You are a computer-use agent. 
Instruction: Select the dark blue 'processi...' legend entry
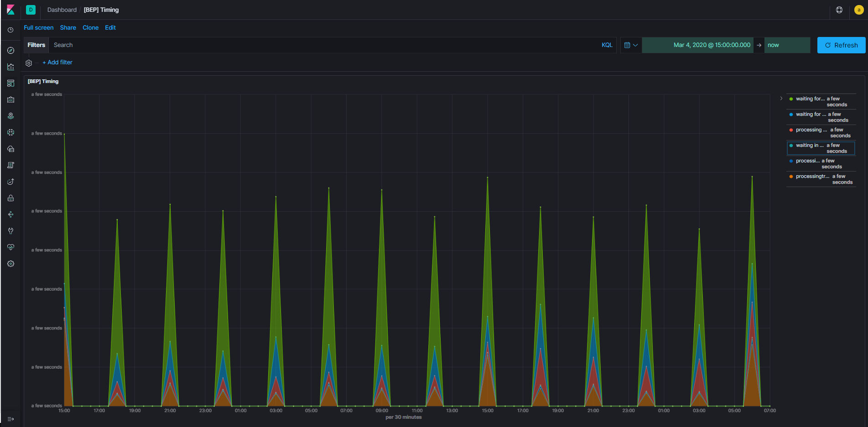coord(821,164)
